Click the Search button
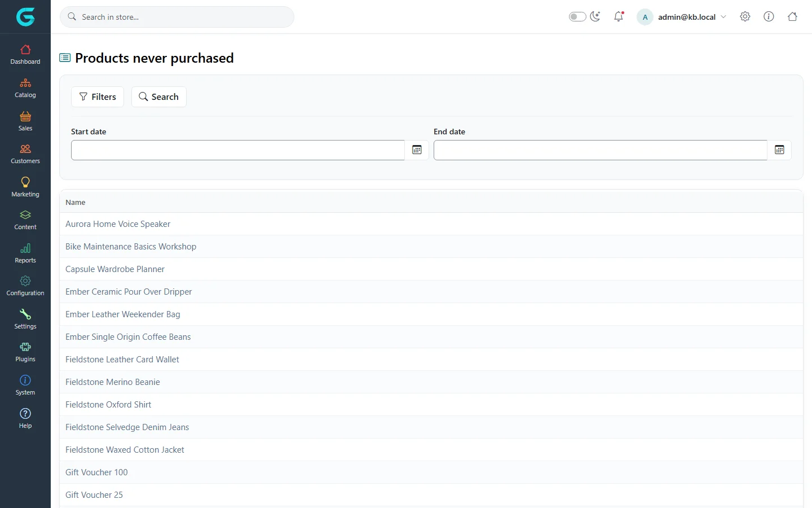Image resolution: width=812 pixels, height=508 pixels. point(159,97)
